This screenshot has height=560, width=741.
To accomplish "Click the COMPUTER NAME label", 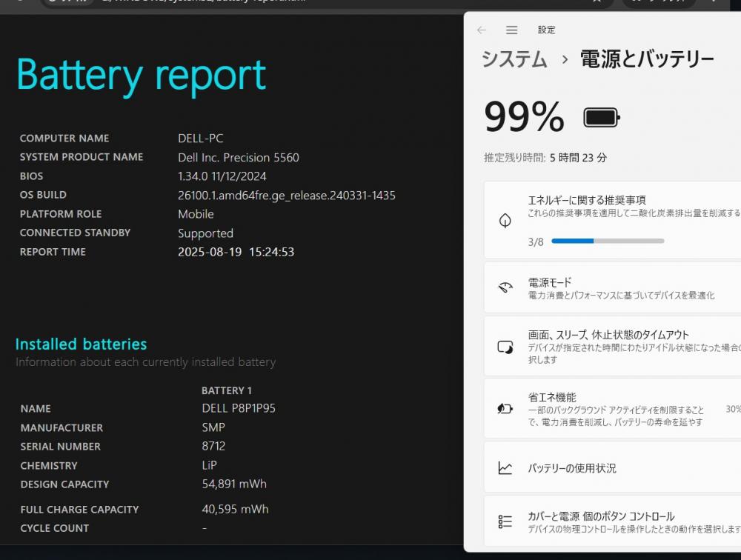I will click(x=64, y=139).
